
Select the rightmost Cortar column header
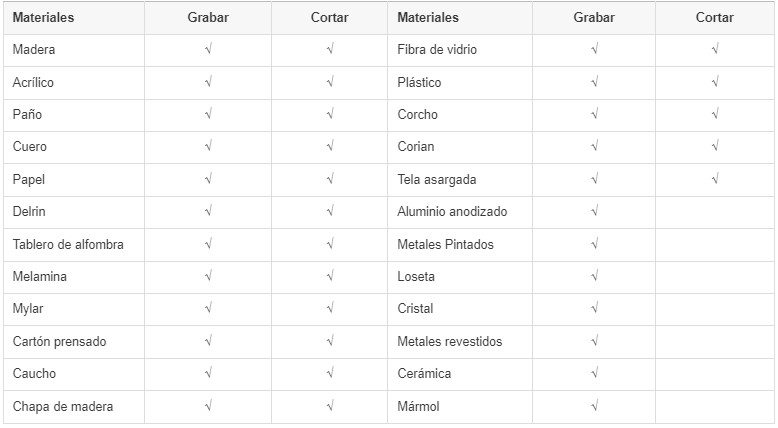[x=714, y=17]
